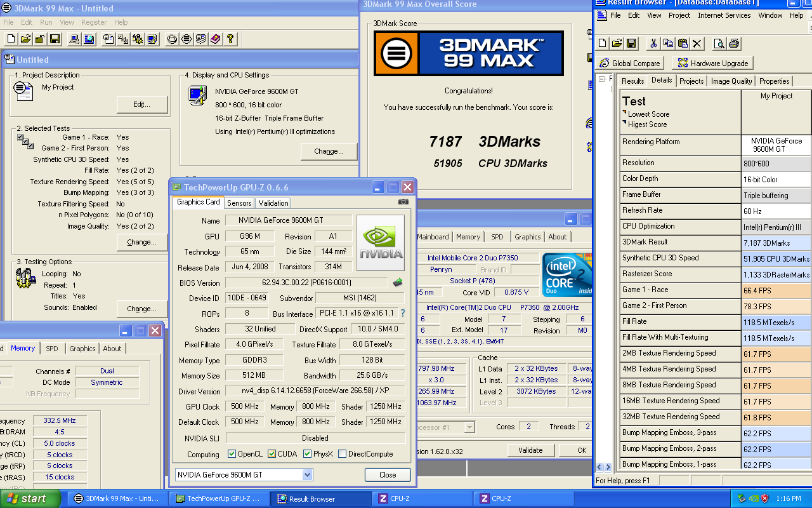Click the purple help book icon in 3DMark toolbar
The height and width of the screenshot is (508, 812).
pos(215,39)
